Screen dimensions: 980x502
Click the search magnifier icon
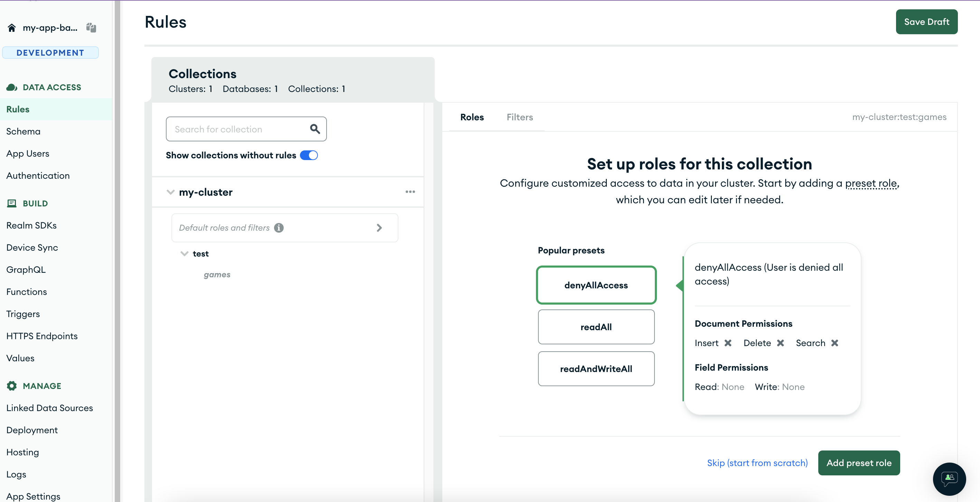point(314,129)
